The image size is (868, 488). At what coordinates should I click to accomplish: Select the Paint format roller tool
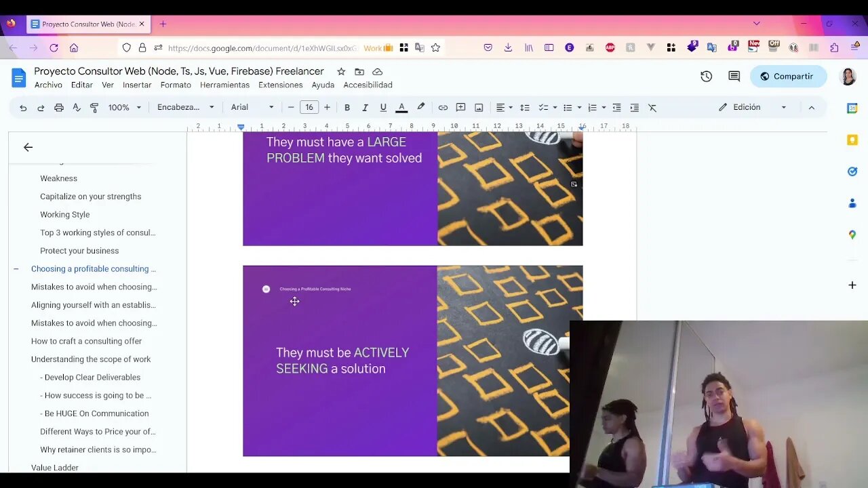tap(94, 108)
